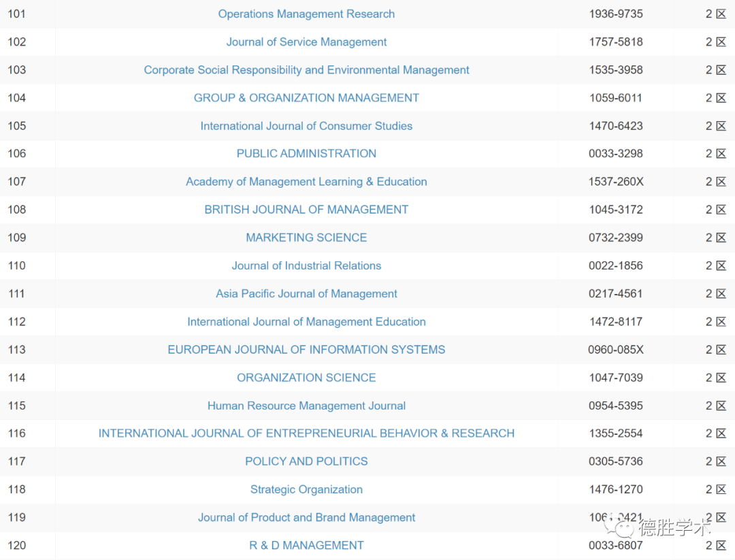This screenshot has width=735, height=560.
Task: Open Human Resource Management Journal link
Action: pyautogui.click(x=306, y=406)
